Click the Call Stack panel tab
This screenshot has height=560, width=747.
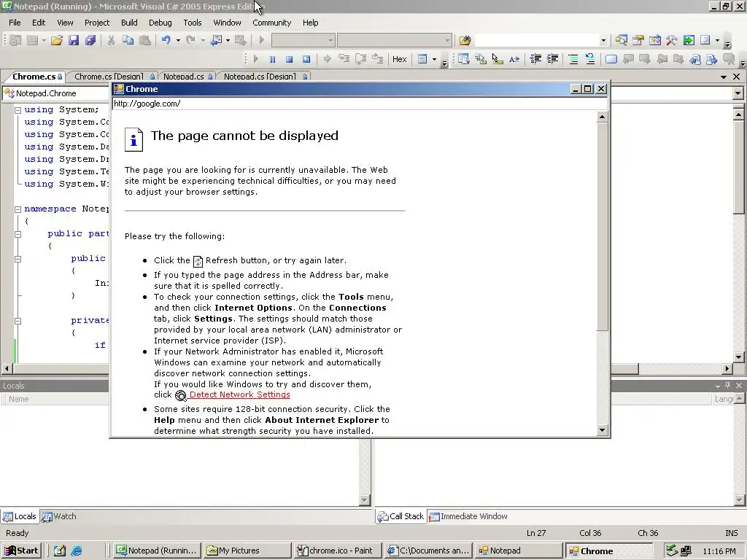coord(400,516)
